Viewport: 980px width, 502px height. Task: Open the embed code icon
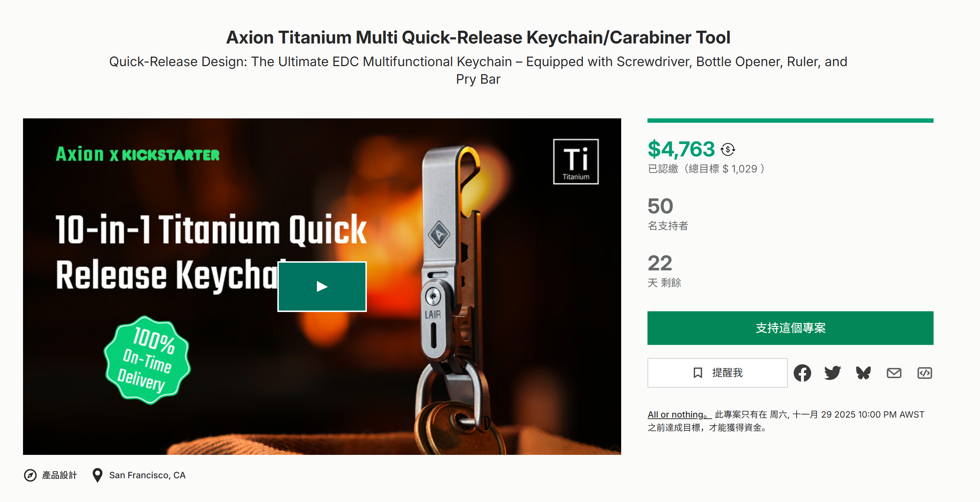[924, 373]
